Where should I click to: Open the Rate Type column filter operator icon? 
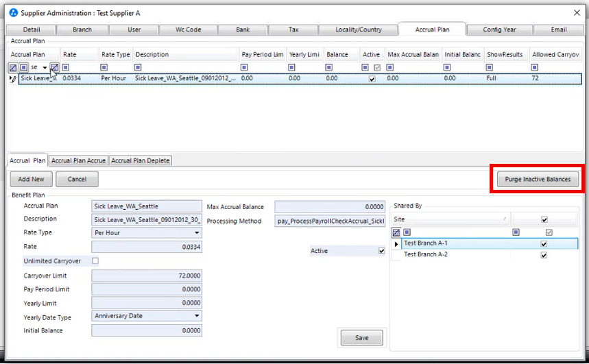(104, 67)
